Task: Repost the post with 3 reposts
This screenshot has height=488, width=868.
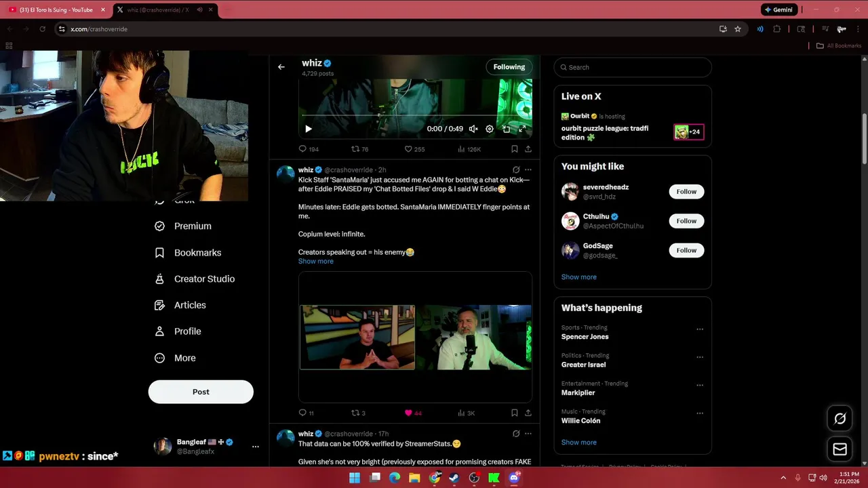Action: 358,413
